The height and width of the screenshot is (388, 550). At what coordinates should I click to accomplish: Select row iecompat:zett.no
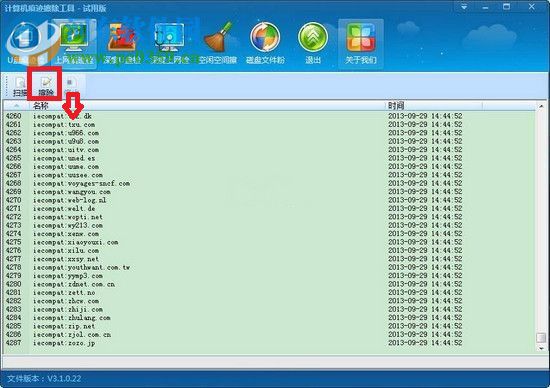269,293
